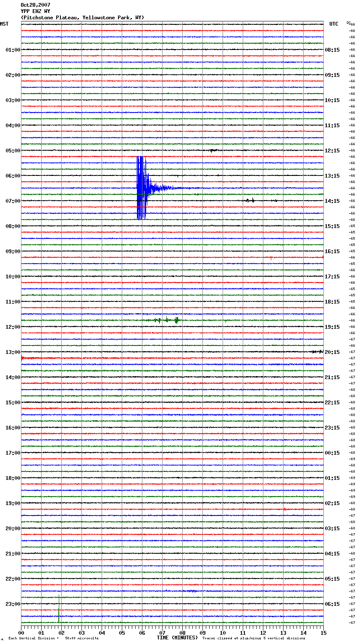Select the 16:15 UTC time label

[332, 251]
